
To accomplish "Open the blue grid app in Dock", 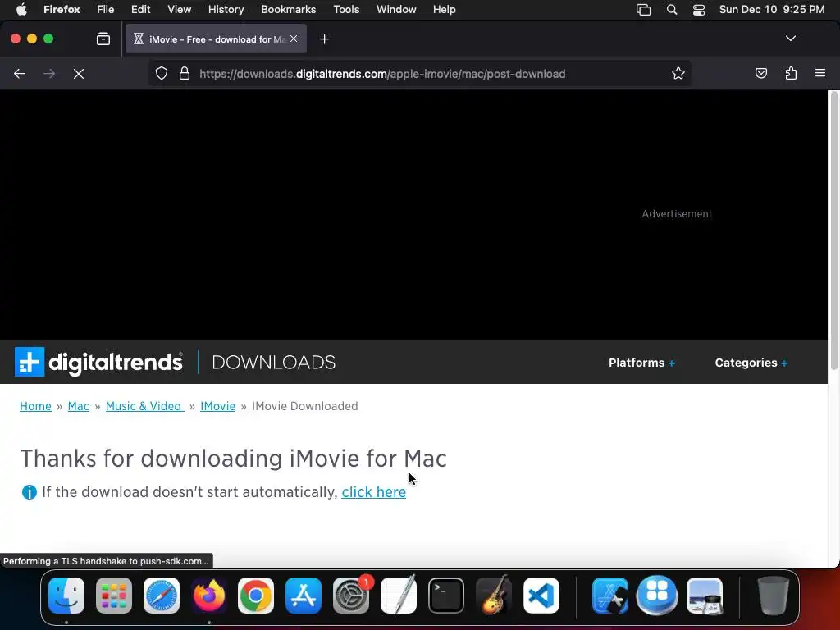I will pyautogui.click(x=657, y=596).
